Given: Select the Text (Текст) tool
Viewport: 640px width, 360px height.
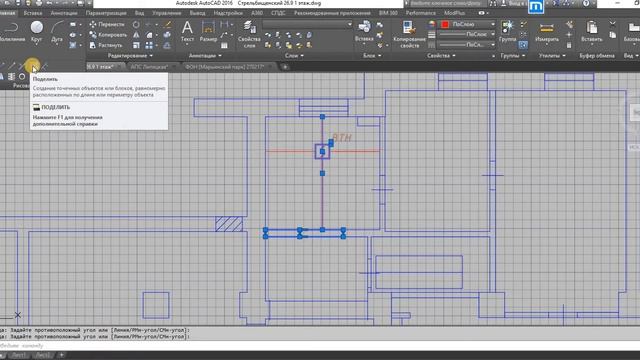Looking at the screenshot, I should (187, 32).
